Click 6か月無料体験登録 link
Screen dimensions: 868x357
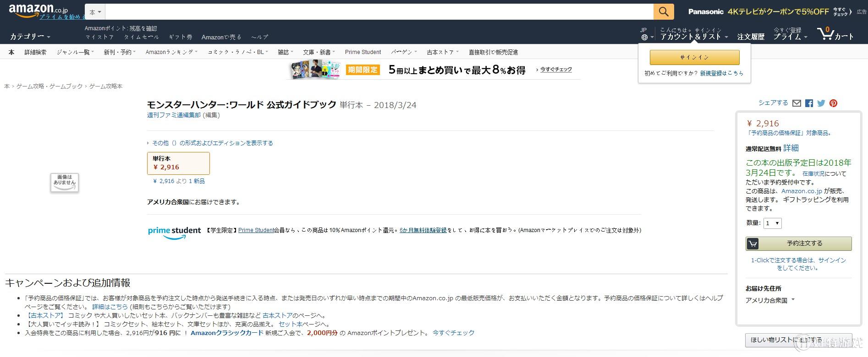[x=423, y=230]
